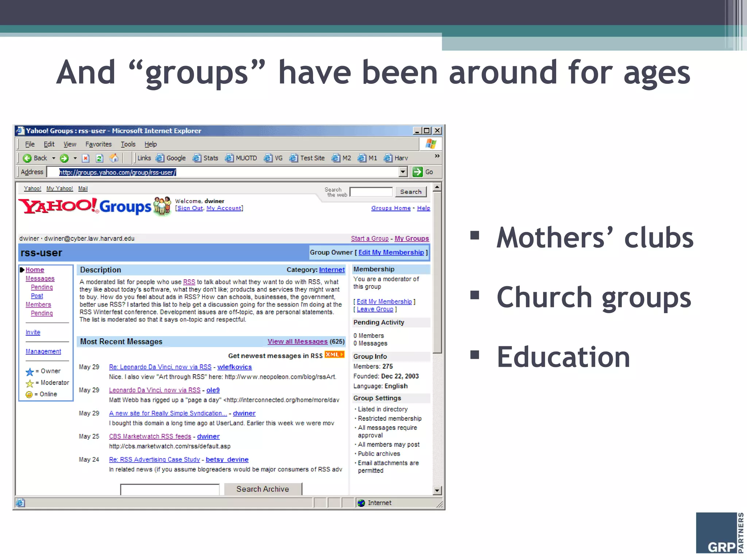This screenshot has height=560, width=747.
Task: Click View all Messages link
Action: pos(298,342)
